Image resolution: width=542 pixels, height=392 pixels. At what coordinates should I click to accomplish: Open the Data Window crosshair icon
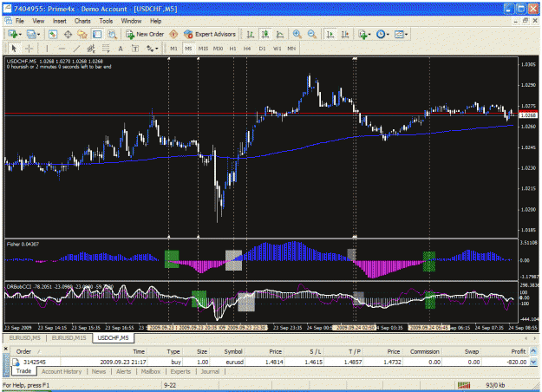click(x=68, y=34)
